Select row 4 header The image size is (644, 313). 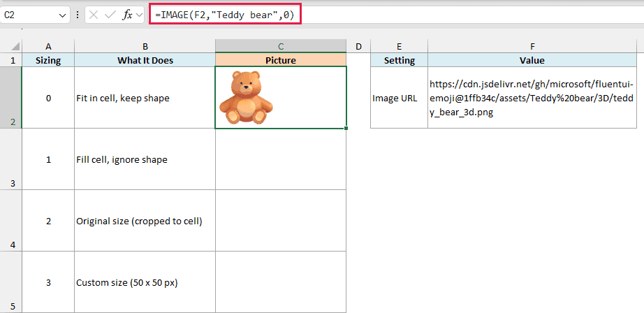pyautogui.click(x=11, y=221)
